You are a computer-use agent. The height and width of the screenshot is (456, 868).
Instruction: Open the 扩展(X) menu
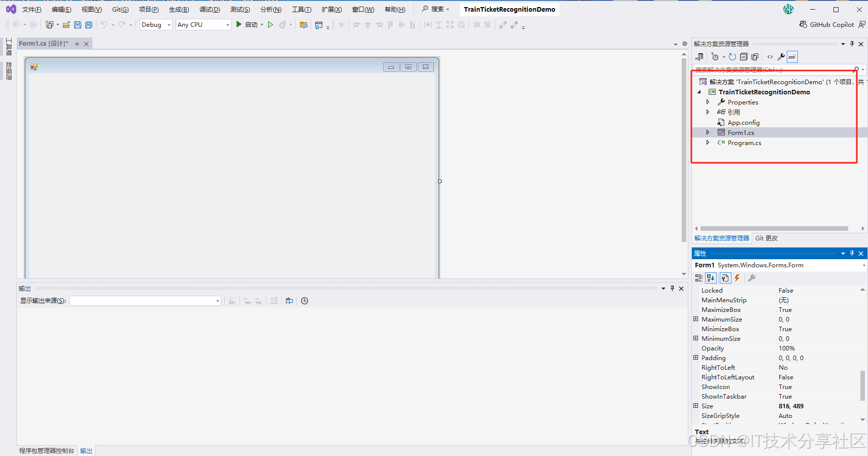(x=331, y=10)
